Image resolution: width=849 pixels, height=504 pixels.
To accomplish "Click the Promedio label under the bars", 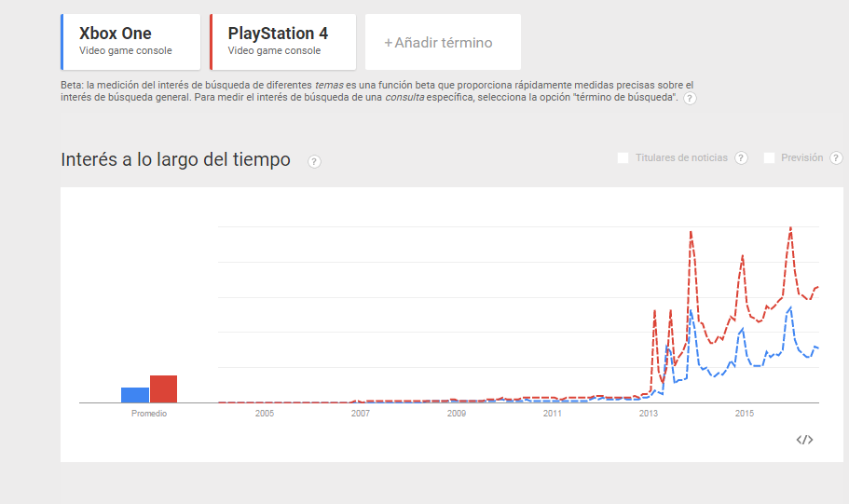I will [x=149, y=413].
